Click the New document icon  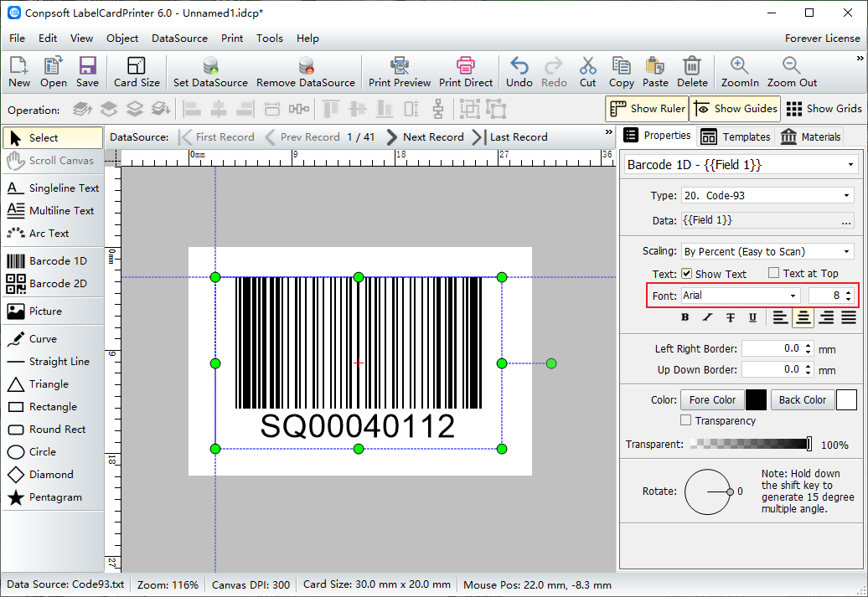click(x=18, y=72)
